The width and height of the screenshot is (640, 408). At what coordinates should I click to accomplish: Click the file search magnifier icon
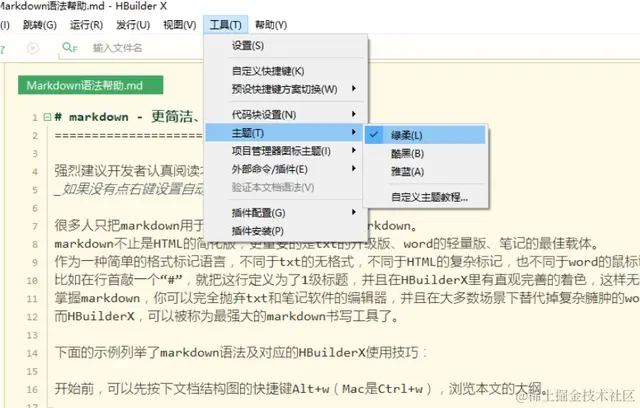[x=69, y=48]
